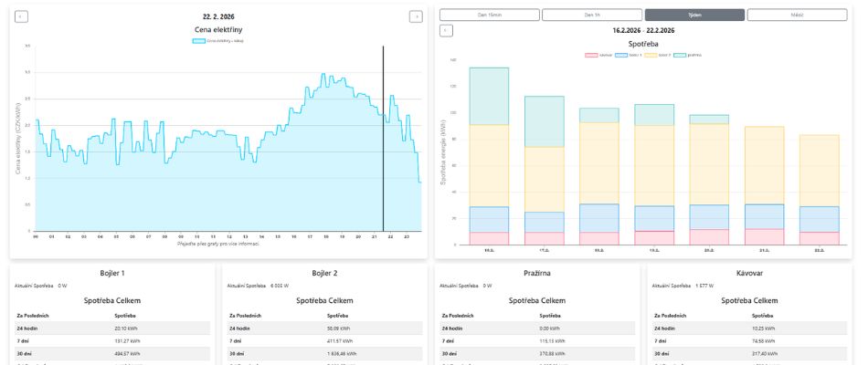This screenshot has height=365, width=868.
Task: Click the 30 dní row under Pražírna
Action: pyautogui.click(x=537, y=354)
